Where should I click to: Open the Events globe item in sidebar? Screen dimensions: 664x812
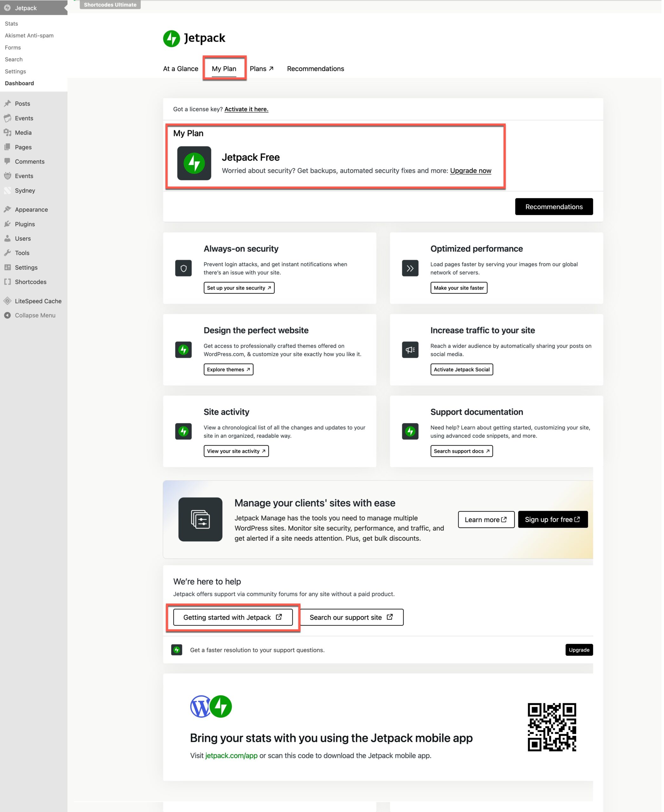(24, 176)
